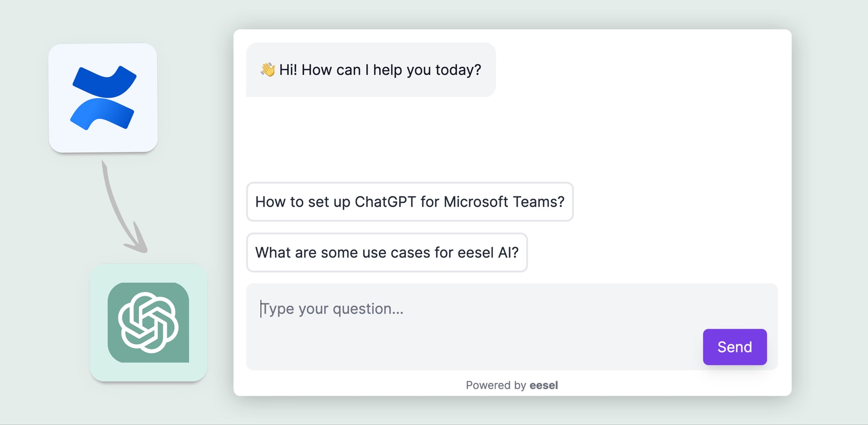The height and width of the screenshot is (425, 868).
Task: Open the bold eesel link
Action: tap(544, 385)
